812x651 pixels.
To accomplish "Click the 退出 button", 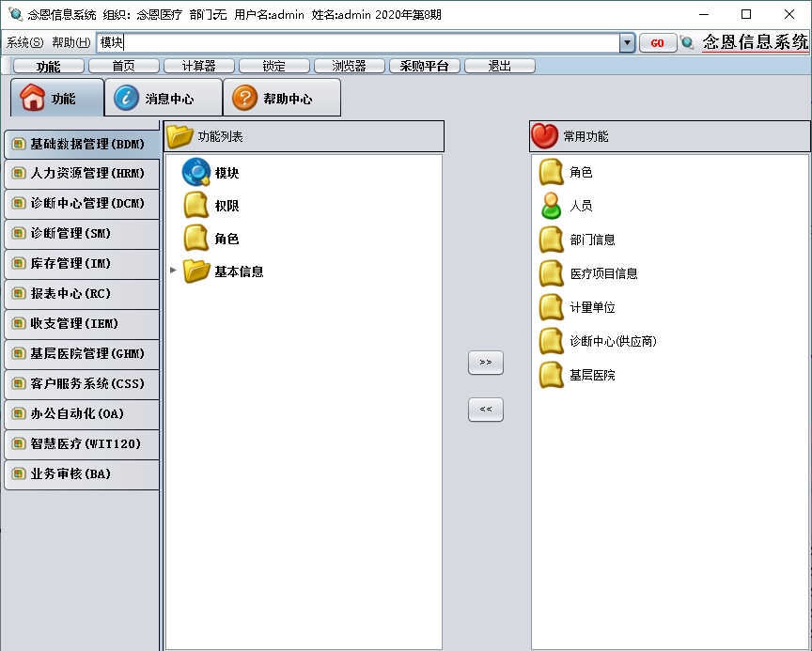I will (x=499, y=65).
